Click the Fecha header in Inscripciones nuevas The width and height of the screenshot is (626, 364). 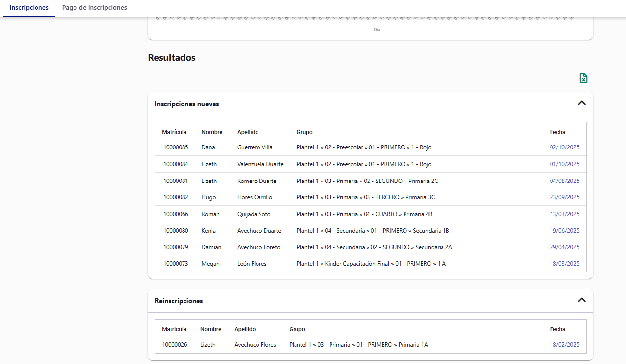(x=557, y=132)
